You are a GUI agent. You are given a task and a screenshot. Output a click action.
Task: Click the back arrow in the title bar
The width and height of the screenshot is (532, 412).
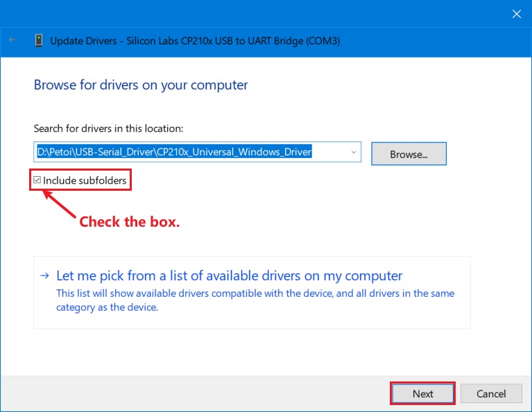coord(12,40)
